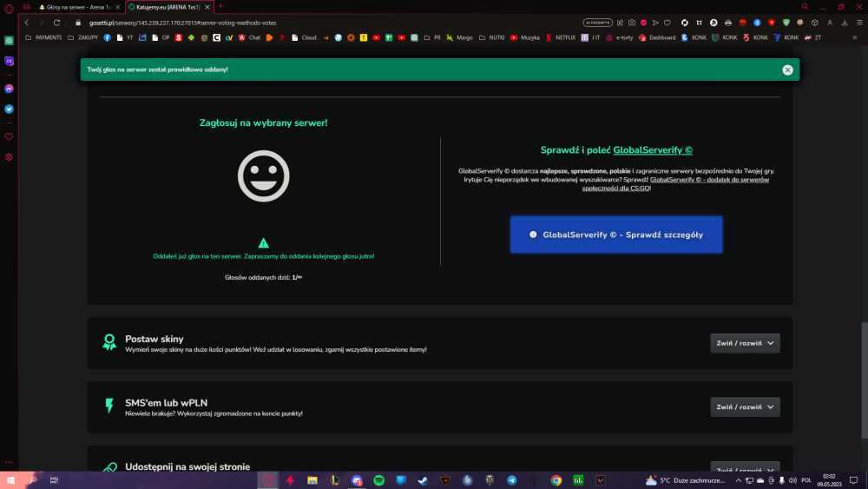This screenshot has height=489, width=868.
Task: Open the Easy Setup sliders icon
Action: click(859, 23)
